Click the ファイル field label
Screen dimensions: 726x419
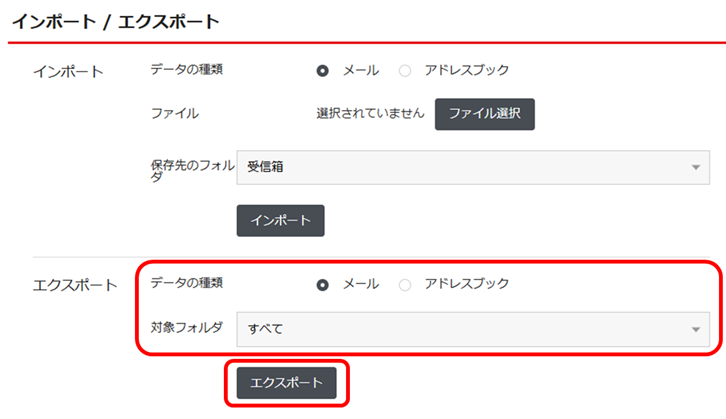pyautogui.click(x=174, y=114)
